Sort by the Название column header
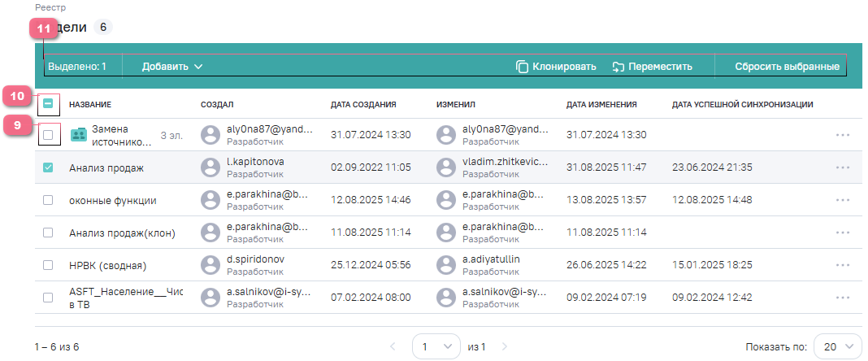 (x=89, y=105)
